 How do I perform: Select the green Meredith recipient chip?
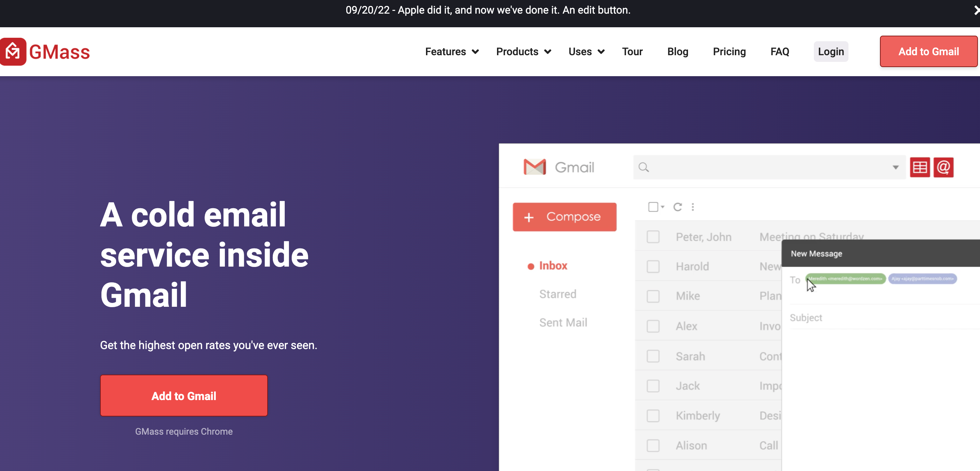845,278
